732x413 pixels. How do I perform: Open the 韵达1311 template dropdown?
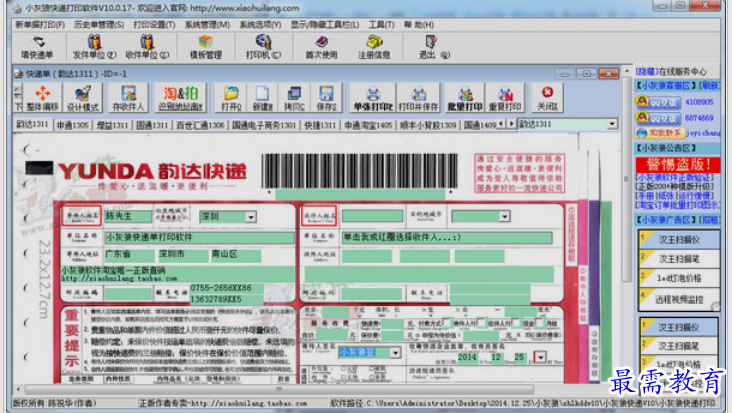(612, 124)
